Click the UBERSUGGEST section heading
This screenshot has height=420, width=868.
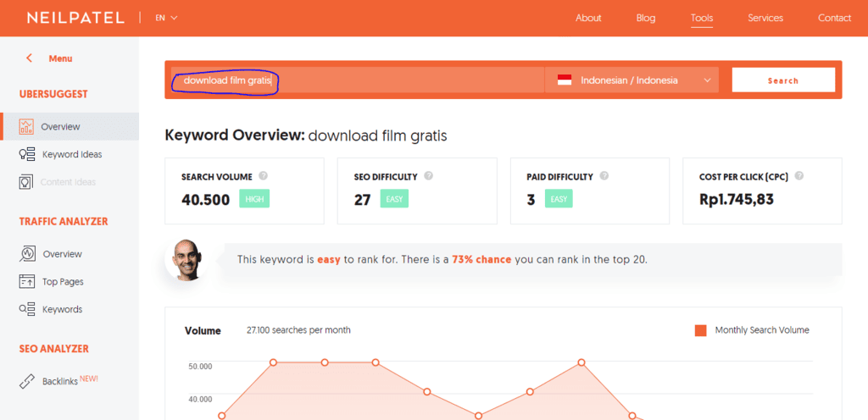(x=53, y=95)
